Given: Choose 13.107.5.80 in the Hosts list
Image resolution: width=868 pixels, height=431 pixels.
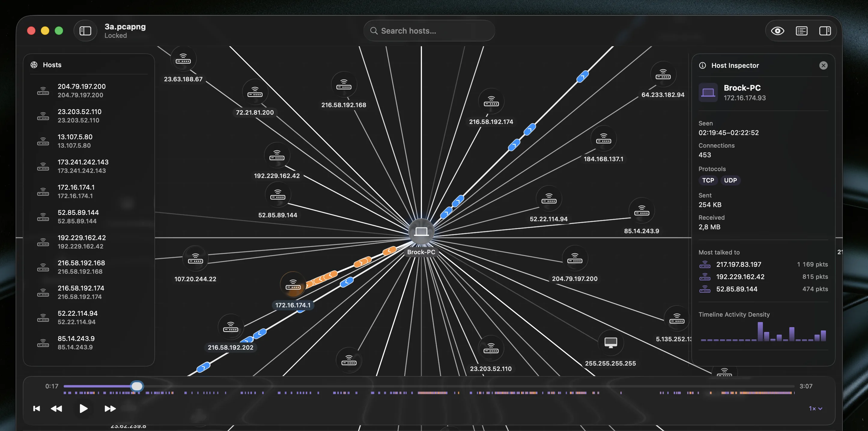Looking at the screenshot, I should 89,141.
